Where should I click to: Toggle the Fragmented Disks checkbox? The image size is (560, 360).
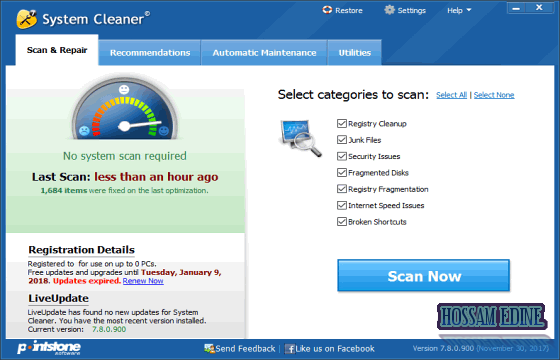tap(342, 172)
